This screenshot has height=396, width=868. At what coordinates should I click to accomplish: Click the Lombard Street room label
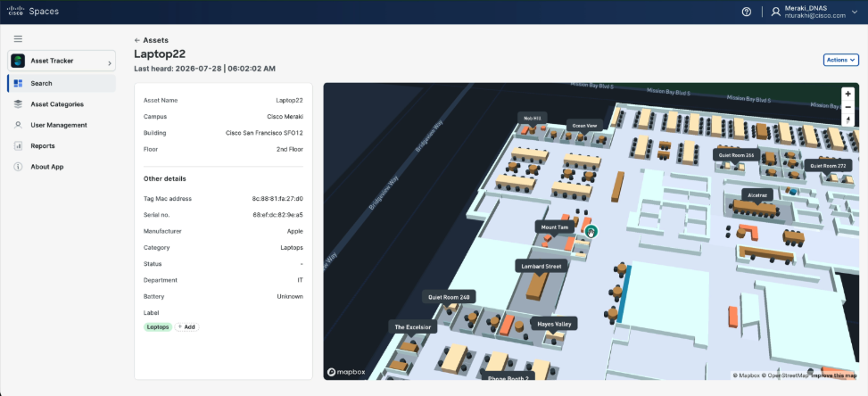point(541,266)
